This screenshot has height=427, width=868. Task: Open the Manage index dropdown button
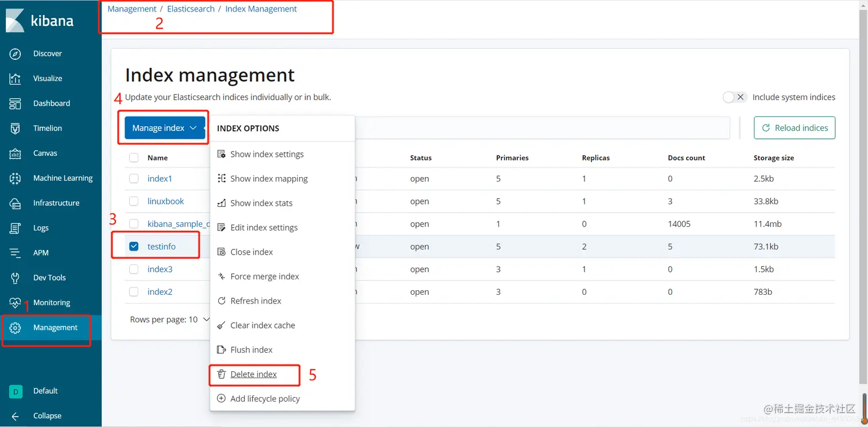[x=165, y=128]
